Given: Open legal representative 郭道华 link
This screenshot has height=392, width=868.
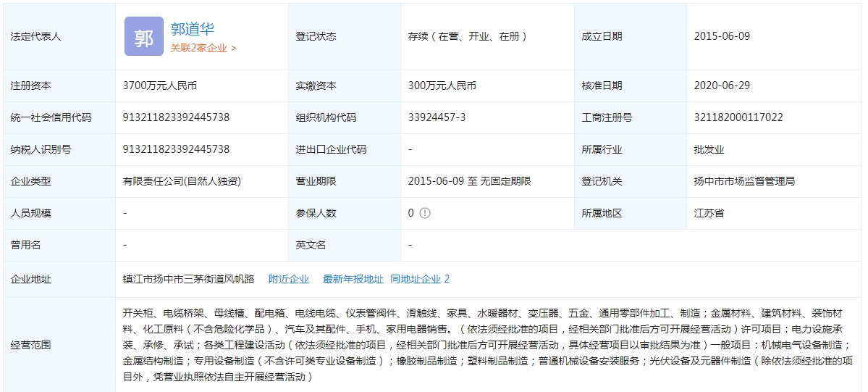Looking at the screenshot, I should (192, 29).
